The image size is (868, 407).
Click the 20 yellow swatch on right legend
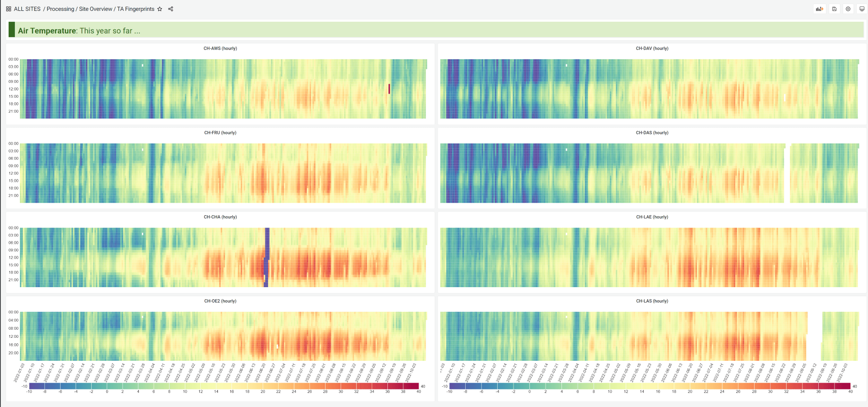pyautogui.click(x=698, y=386)
